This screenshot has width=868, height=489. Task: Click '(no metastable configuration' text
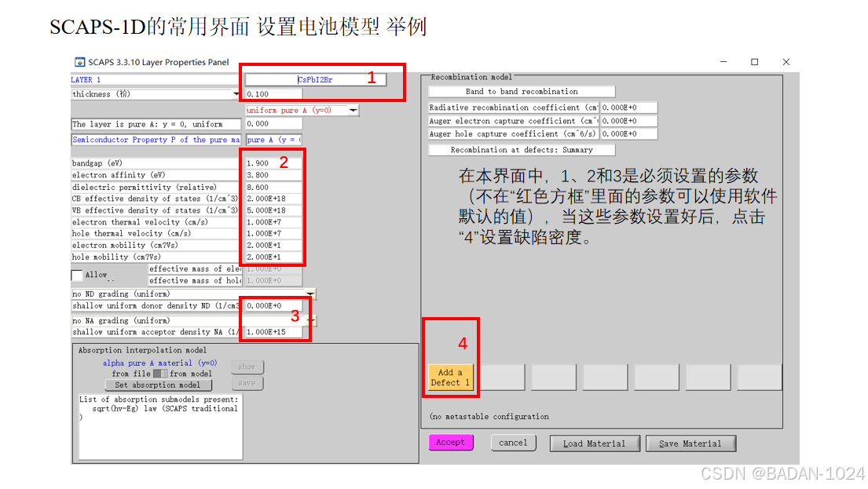[489, 417]
